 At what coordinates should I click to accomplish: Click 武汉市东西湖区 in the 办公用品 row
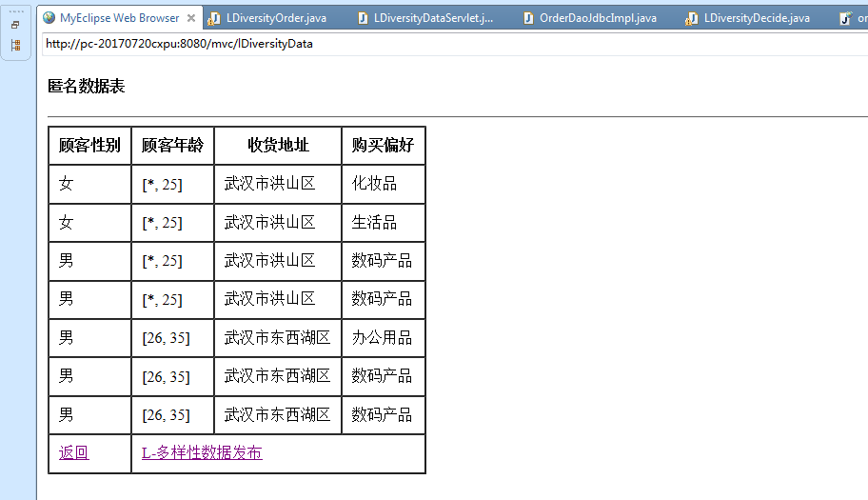(278, 338)
